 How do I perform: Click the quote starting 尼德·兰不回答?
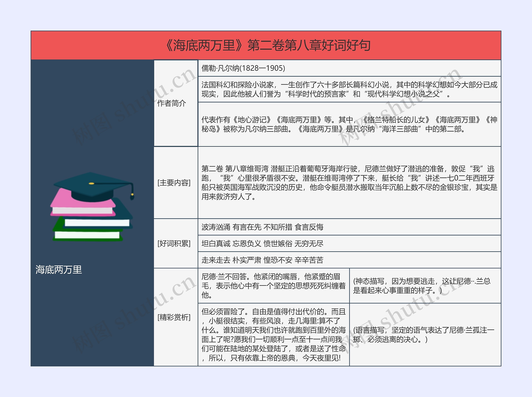(274, 286)
